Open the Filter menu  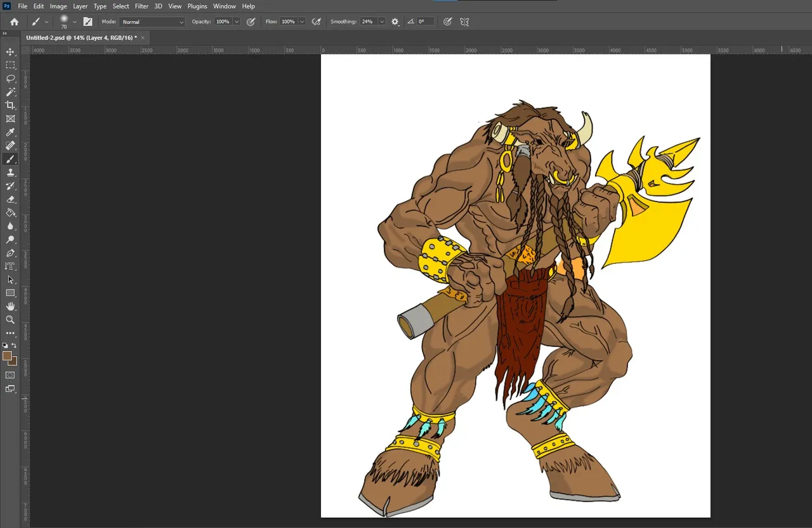tap(141, 6)
